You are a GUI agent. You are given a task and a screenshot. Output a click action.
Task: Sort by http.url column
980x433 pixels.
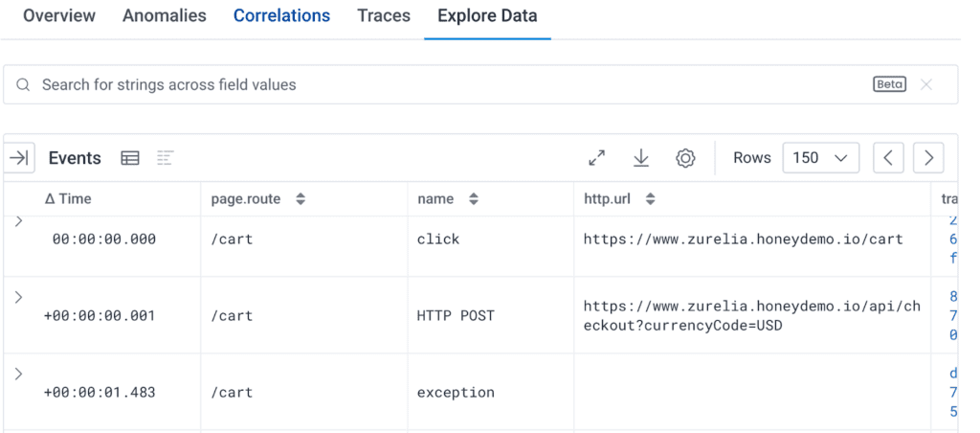click(651, 199)
